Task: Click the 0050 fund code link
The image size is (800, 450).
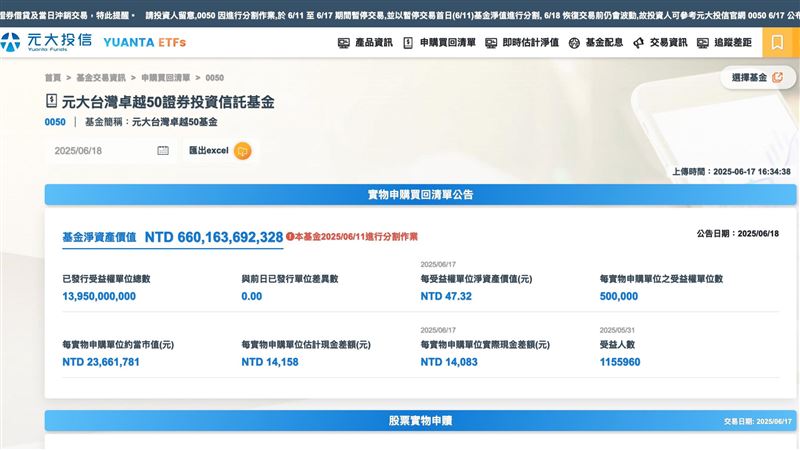Action: [x=55, y=122]
